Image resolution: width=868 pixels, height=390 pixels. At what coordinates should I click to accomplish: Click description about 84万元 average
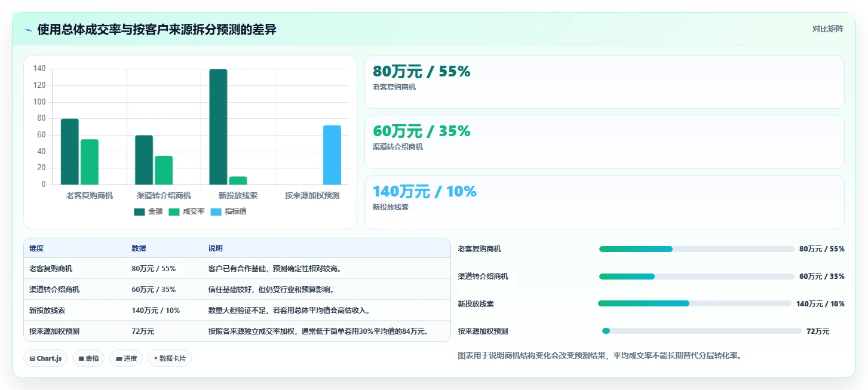(320, 331)
